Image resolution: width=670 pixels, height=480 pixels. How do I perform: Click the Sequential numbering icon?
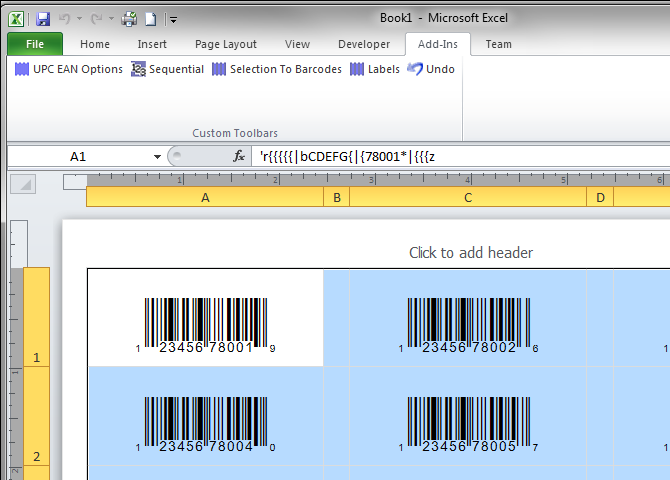pos(138,69)
